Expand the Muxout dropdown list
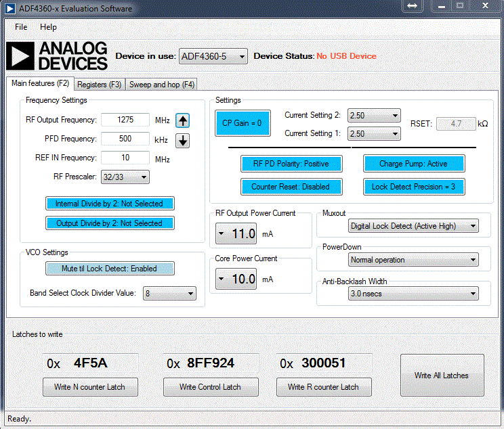This screenshot has width=504, height=429. pos(472,226)
